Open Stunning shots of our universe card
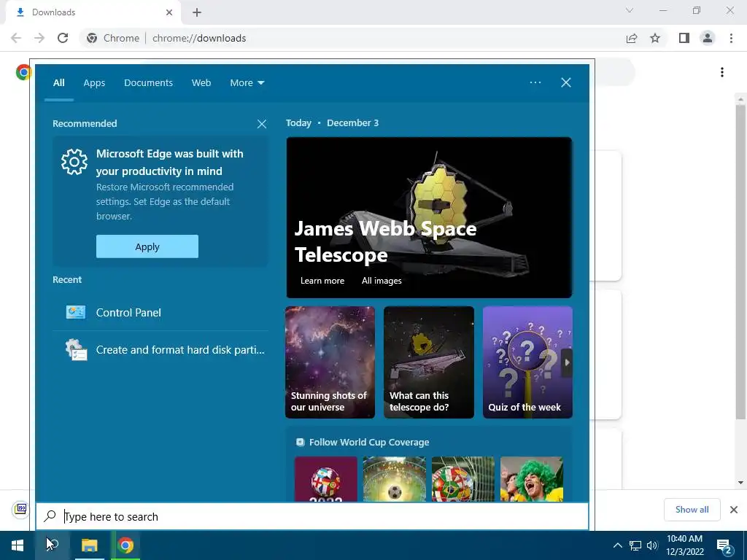The image size is (747, 560). pyautogui.click(x=330, y=362)
